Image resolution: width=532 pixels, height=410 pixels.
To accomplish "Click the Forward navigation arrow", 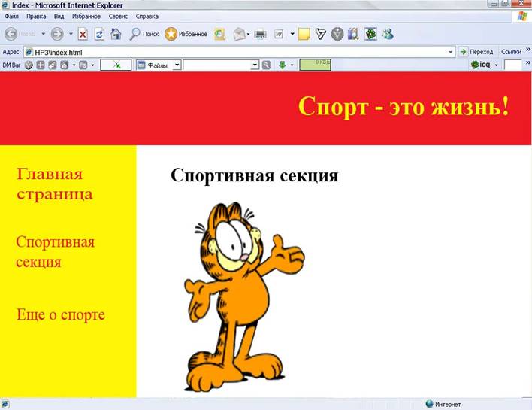I will pos(57,34).
